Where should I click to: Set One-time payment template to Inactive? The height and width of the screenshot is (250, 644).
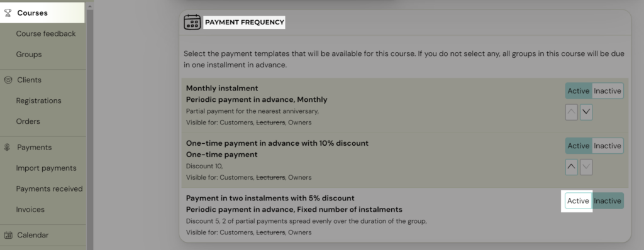click(x=608, y=146)
